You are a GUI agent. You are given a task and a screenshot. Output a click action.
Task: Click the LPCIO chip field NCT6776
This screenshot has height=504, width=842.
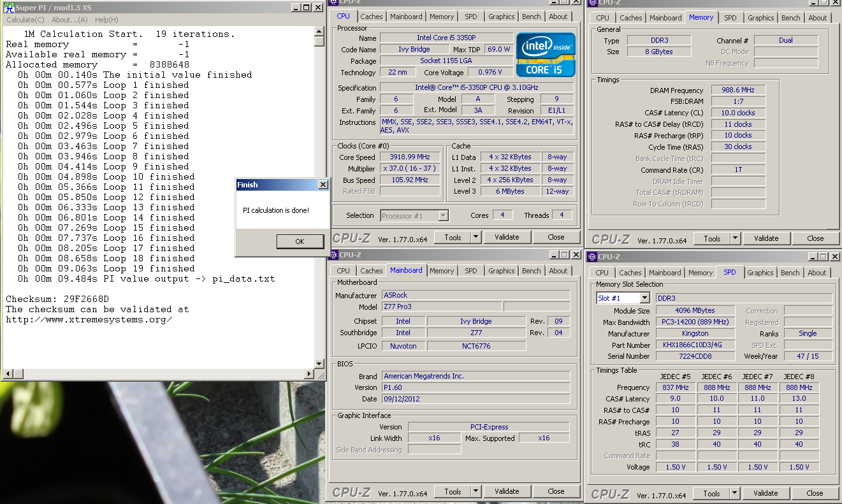pos(476,346)
